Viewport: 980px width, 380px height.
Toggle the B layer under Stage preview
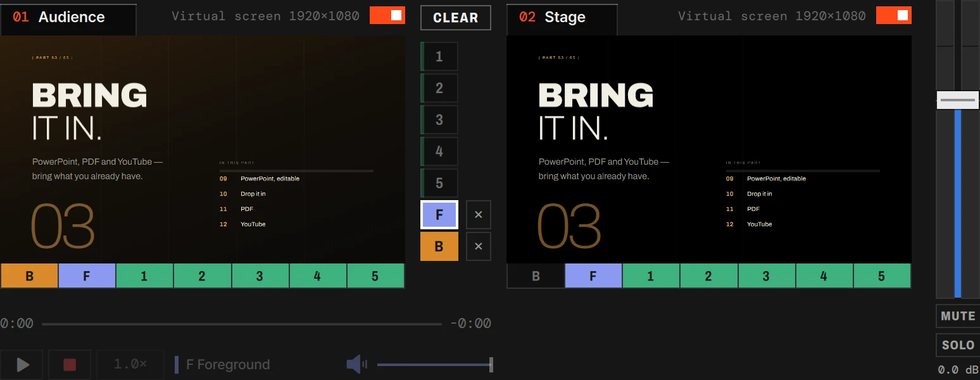(536, 276)
